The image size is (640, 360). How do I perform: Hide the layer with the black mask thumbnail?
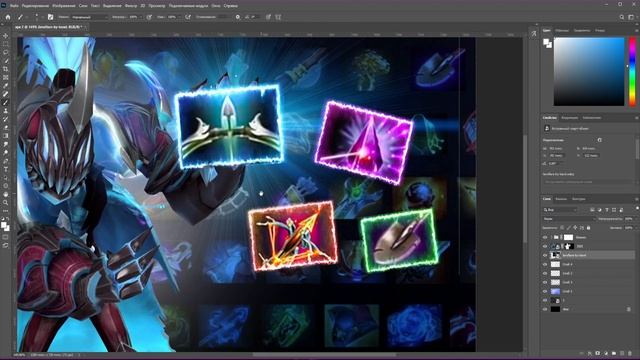click(545, 246)
